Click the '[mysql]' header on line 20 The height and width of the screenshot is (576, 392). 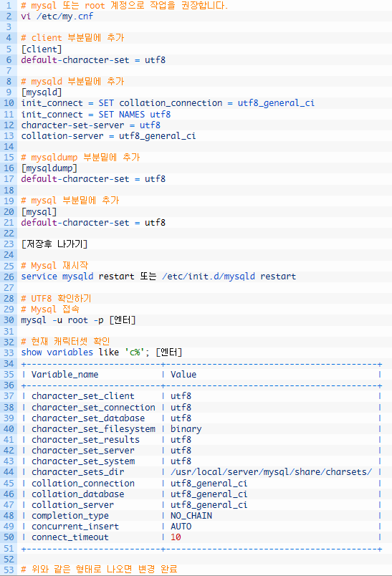point(39,211)
